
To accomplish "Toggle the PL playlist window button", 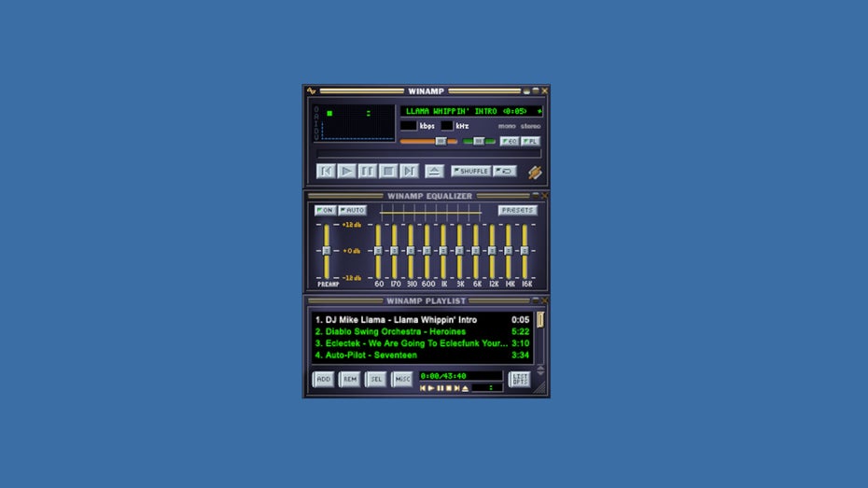I will [530, 141].
